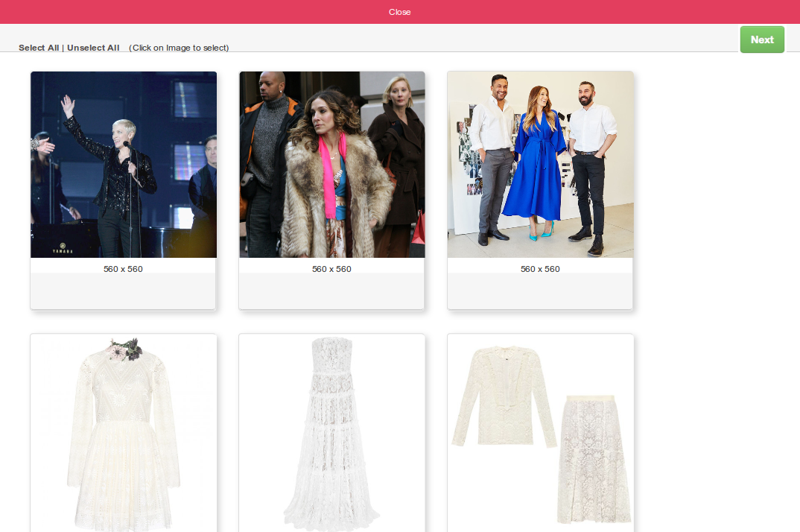
Task: Select the singer on stage photo
Action: click(x=124, y=165)
